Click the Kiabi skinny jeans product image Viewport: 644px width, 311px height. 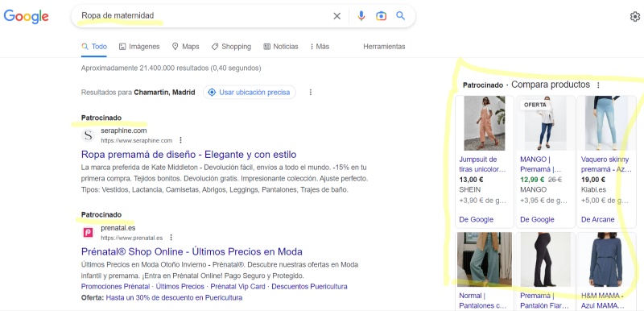(606, 123)
